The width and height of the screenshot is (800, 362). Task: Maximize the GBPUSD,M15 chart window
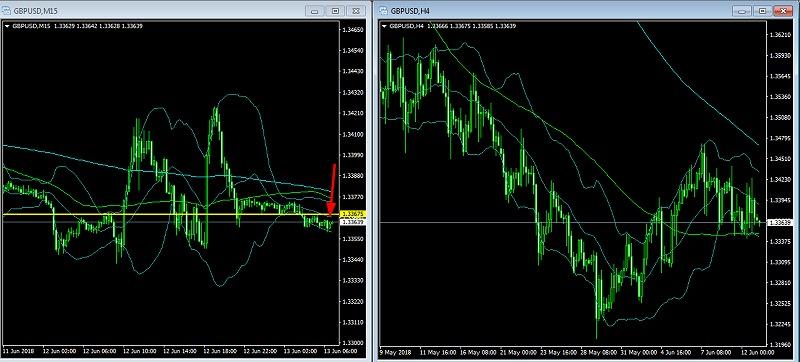coord(336,11)
